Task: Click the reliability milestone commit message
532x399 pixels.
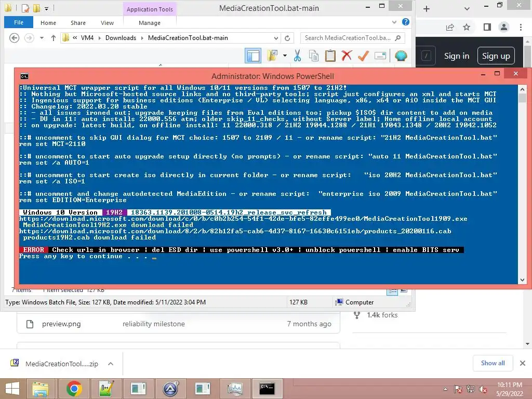Action: [154, 324]
